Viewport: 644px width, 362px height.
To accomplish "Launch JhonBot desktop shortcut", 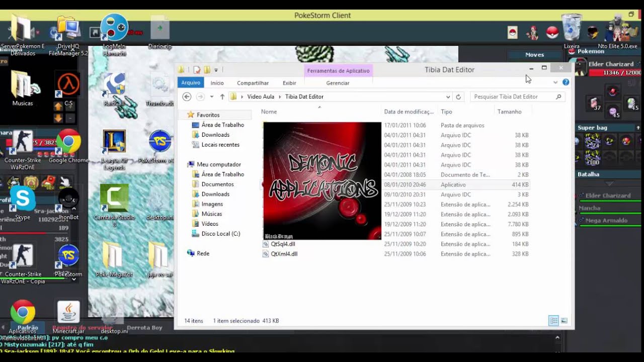I will (x=68, y=204).
